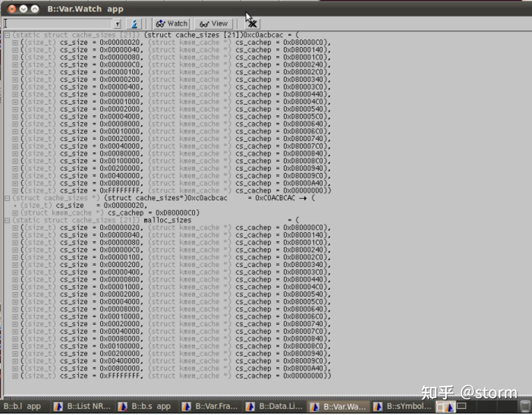The width and height of the screenshot is (532, 415).
Task: Expand the cs_cachep 0xD80000C0 pointer member
Action: point(15,213)
